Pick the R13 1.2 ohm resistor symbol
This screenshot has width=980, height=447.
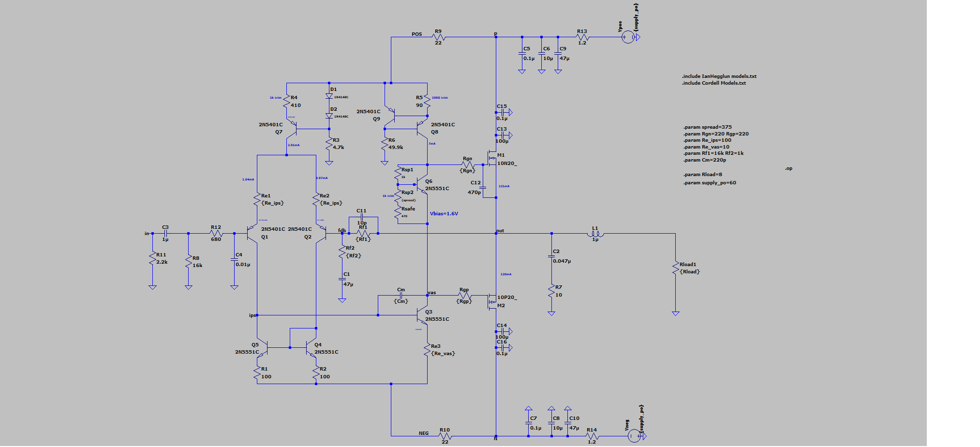[582, 37]
